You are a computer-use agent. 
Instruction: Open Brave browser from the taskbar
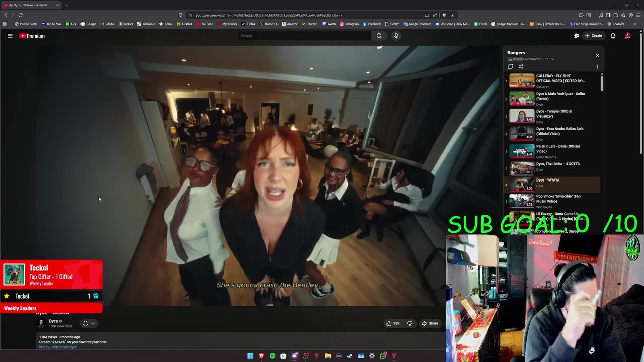261,356
